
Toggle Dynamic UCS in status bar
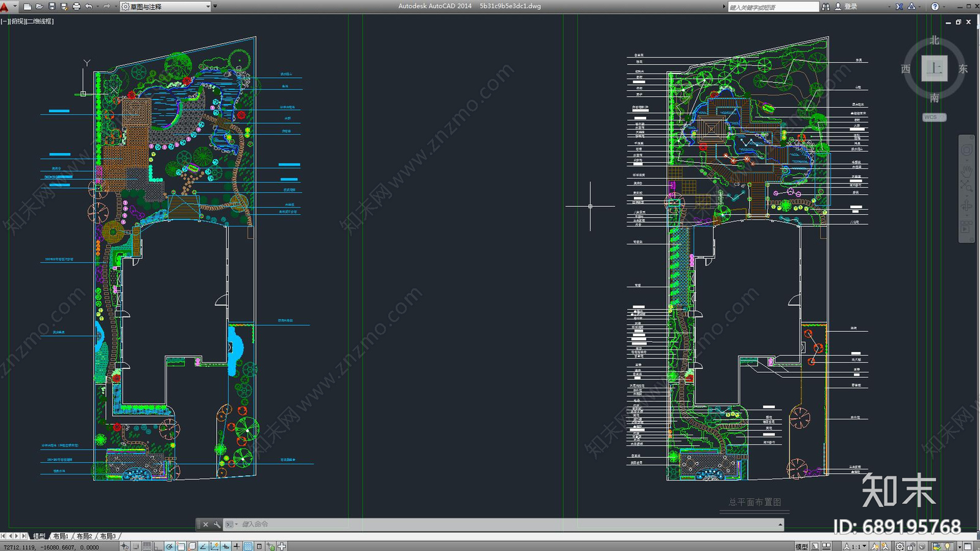[x=214, y=546]
